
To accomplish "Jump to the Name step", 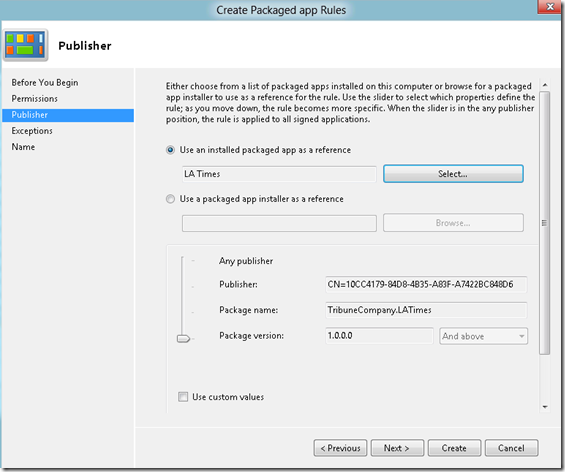I will pos(23,147).
